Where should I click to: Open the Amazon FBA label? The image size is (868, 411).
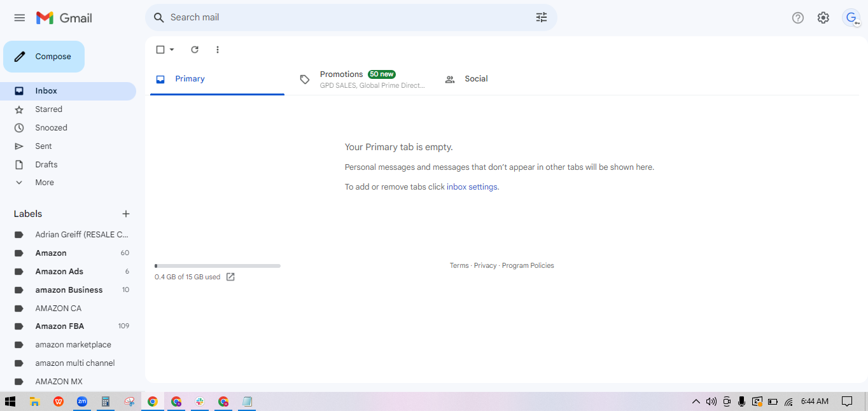click(x=68, y=326)
